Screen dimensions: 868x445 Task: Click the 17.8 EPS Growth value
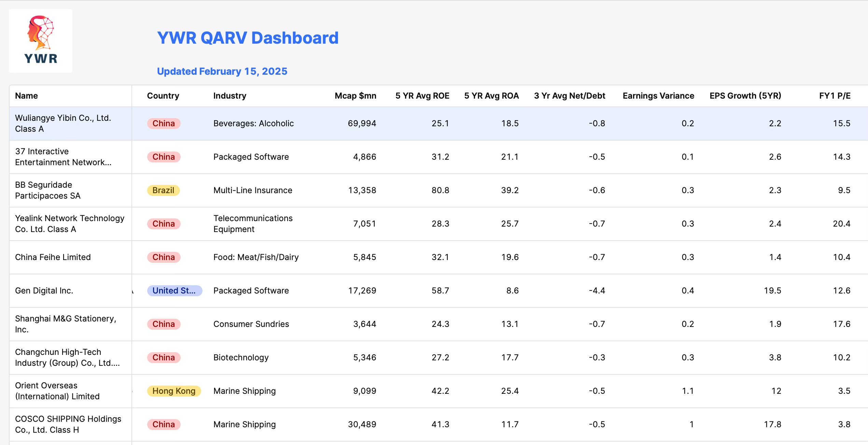click(x=772, y=425)
